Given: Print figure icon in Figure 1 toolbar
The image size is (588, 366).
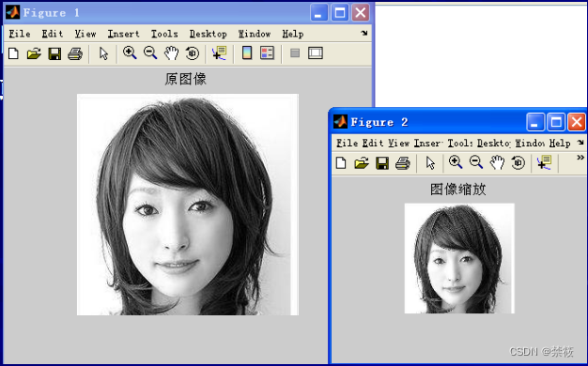Looking at the screenshot, I should pyautogui.click(x=75, y=53).
